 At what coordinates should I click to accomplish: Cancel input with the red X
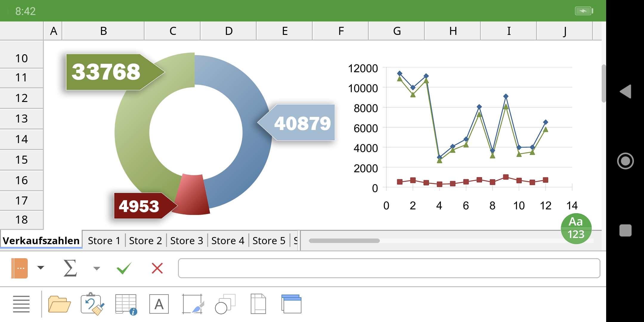[x=157, y=268]
